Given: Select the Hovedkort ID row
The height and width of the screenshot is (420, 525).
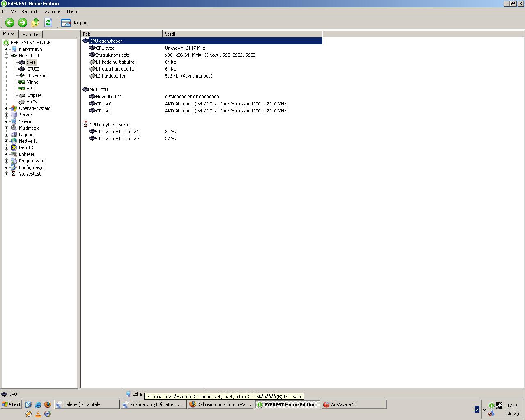Looking at the screenshot, I should pyautogui.click(x=202, y=97).
